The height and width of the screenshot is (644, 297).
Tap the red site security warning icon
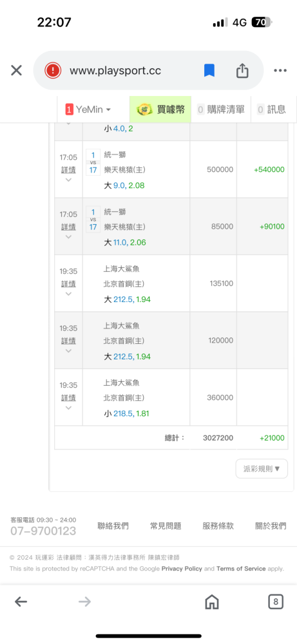pyautogui.click(x=53, y=71)
